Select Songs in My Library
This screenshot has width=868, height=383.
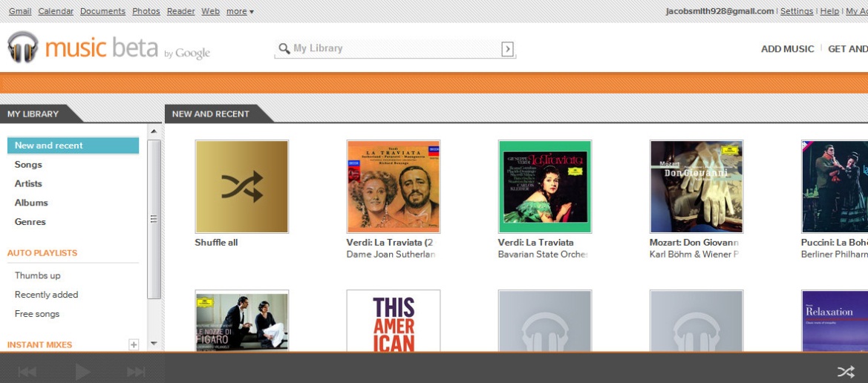[28, 164]
